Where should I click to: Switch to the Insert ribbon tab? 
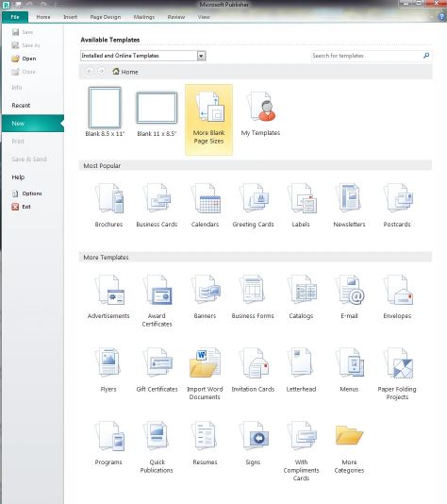70,17
